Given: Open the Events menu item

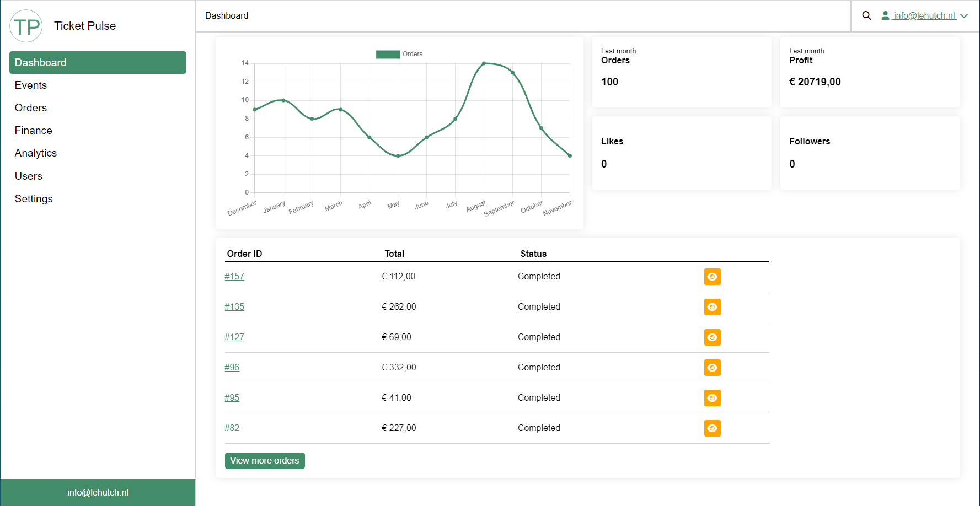Looking at the screenshot, I should click(31, 85).
